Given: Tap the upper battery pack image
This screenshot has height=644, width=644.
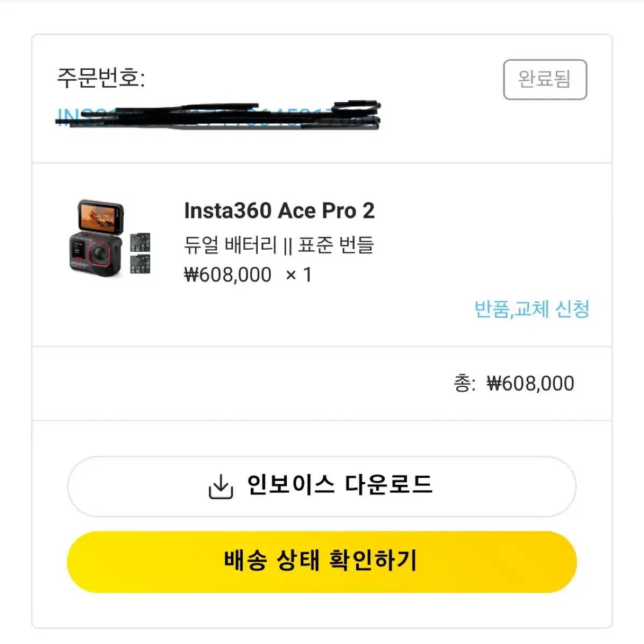Looking at the screenshot, I should point(140,242).
